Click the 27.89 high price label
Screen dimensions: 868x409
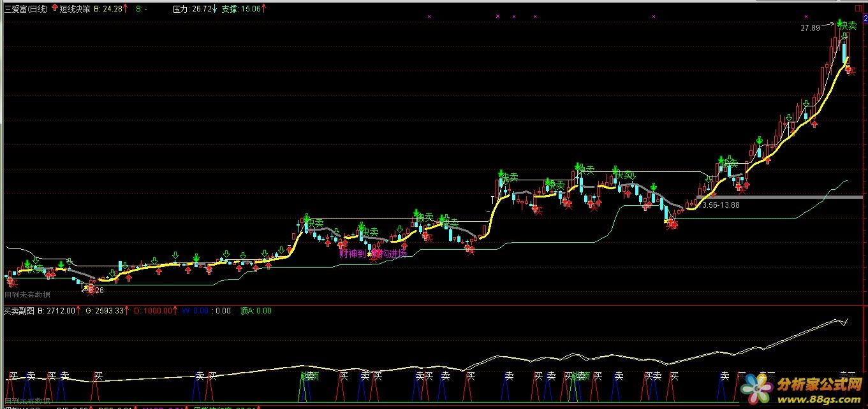[810, 28]
